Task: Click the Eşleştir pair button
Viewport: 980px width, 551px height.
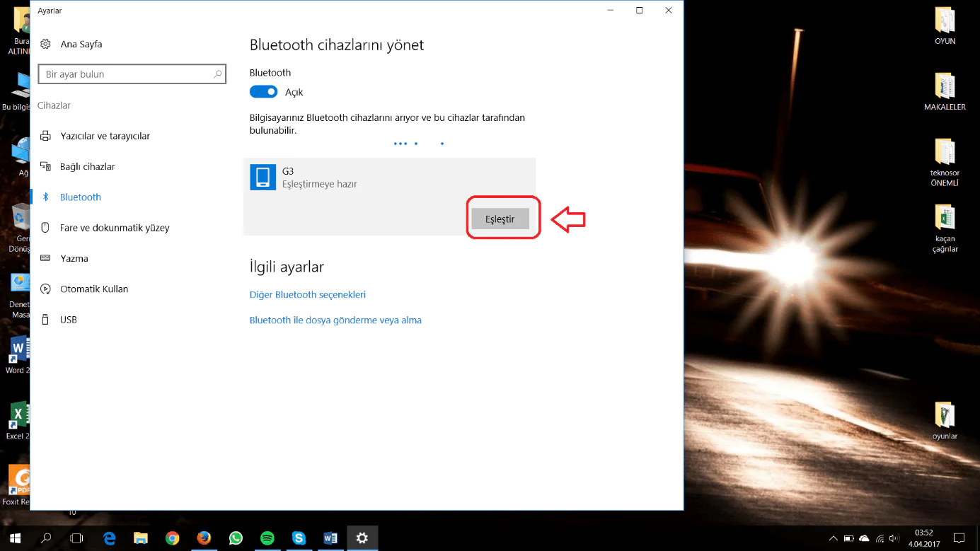Action: point(500,219)
